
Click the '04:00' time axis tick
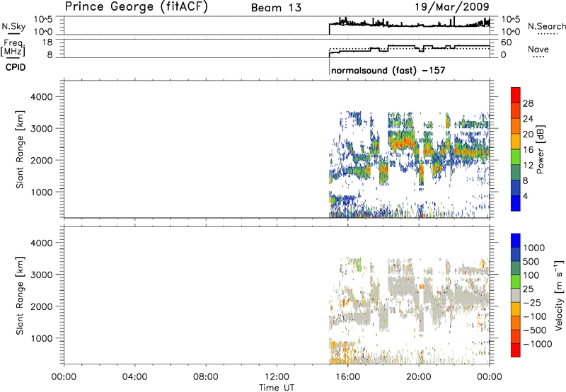tap(134, 377)
